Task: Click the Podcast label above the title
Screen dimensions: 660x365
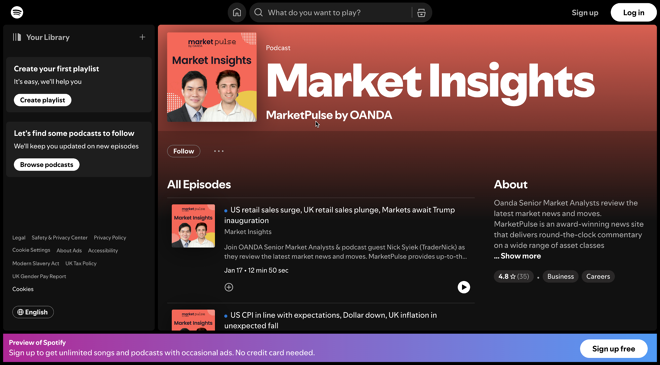Action: point(278,48)
